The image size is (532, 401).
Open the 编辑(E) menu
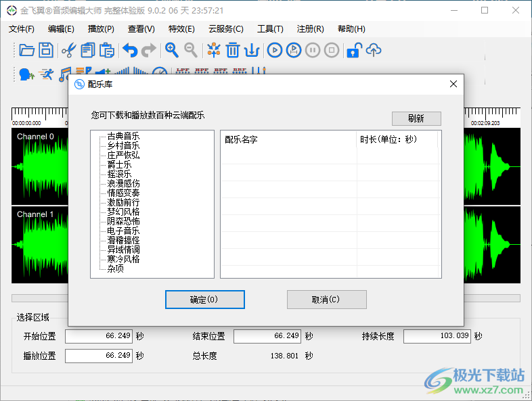click(61, 29)
